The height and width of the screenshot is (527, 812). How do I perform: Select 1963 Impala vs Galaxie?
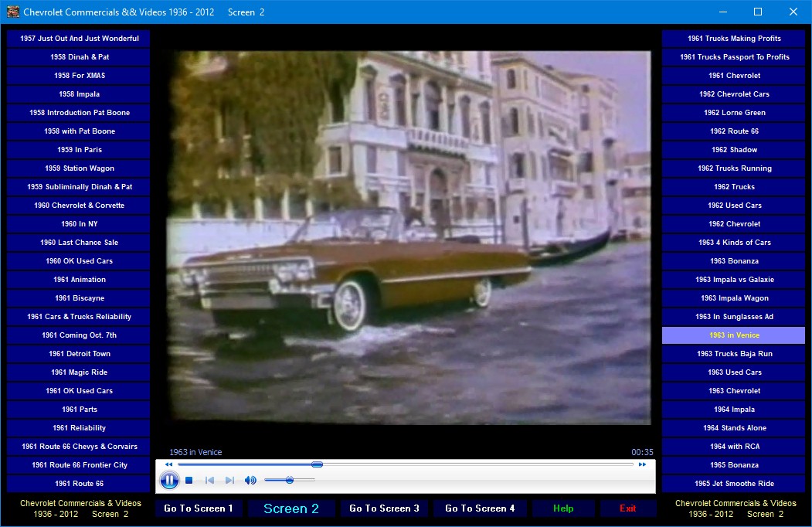tap(734, 279)
